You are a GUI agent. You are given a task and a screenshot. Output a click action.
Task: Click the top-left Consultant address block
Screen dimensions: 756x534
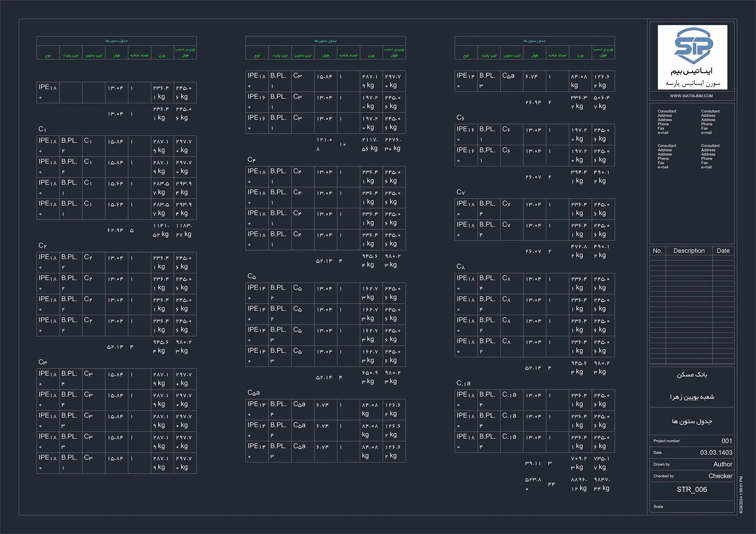tap(667, 122)
